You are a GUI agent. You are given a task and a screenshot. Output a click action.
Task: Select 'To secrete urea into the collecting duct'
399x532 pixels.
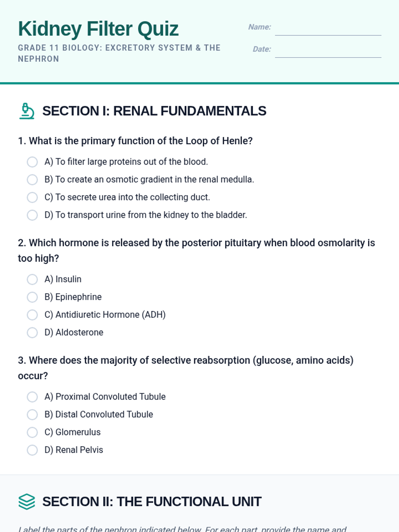(32, 197)
